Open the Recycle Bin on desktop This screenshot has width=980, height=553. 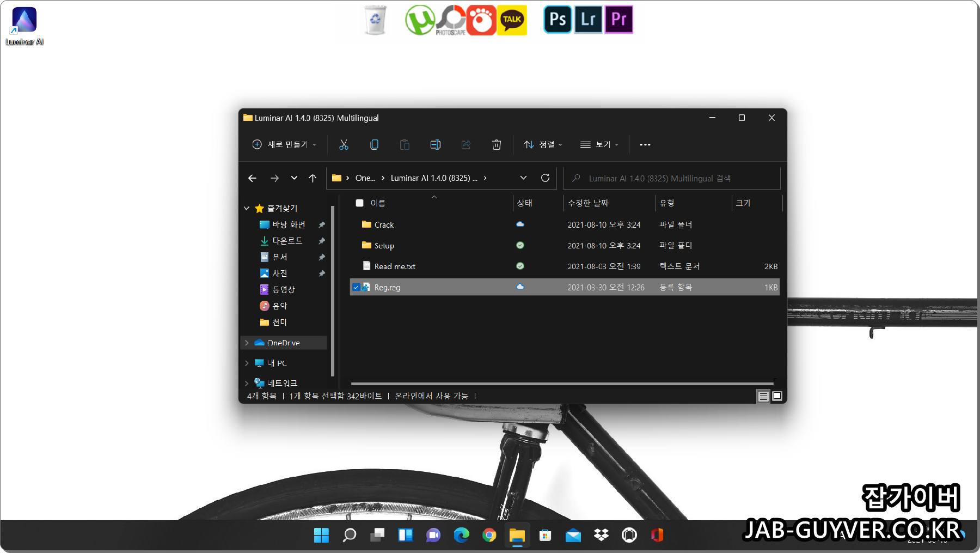pos(375,20)
